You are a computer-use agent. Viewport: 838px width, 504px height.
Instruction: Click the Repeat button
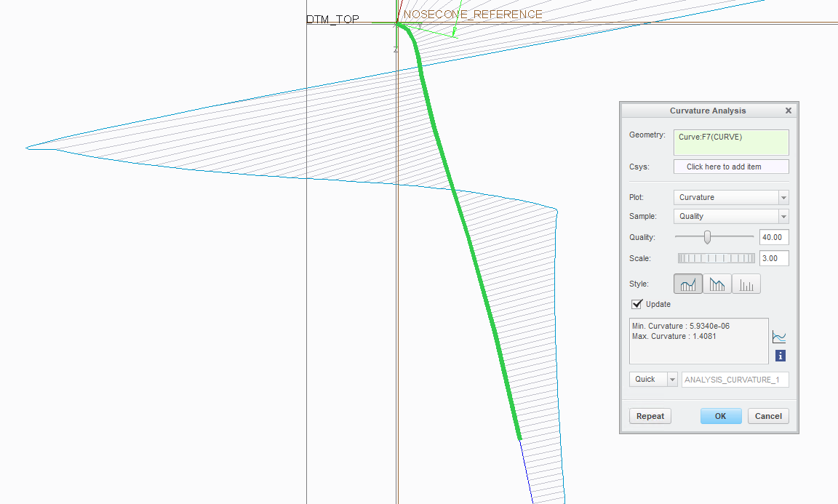coord(650,416)
